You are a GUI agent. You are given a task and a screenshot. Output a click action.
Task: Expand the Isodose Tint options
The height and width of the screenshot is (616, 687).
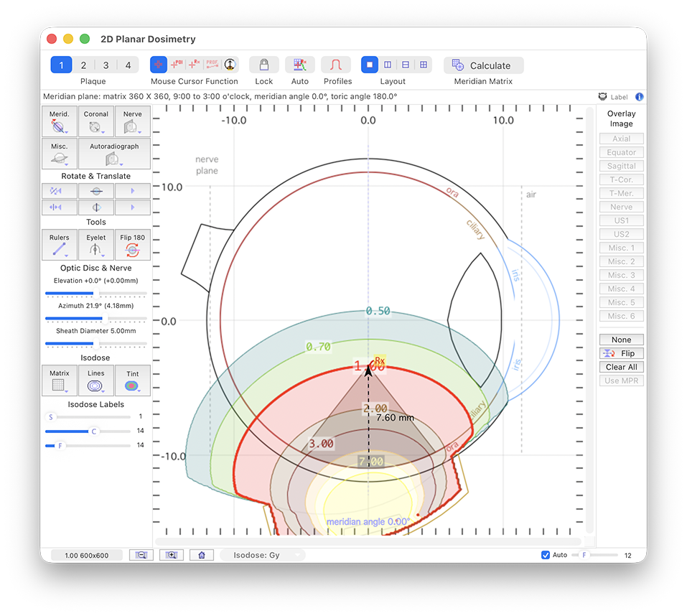132,381
